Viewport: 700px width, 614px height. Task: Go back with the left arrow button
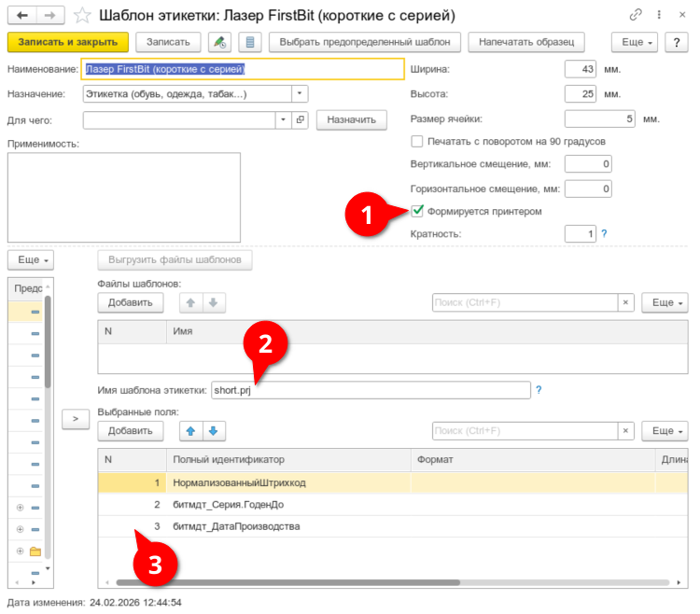click(x=21, y=15)
